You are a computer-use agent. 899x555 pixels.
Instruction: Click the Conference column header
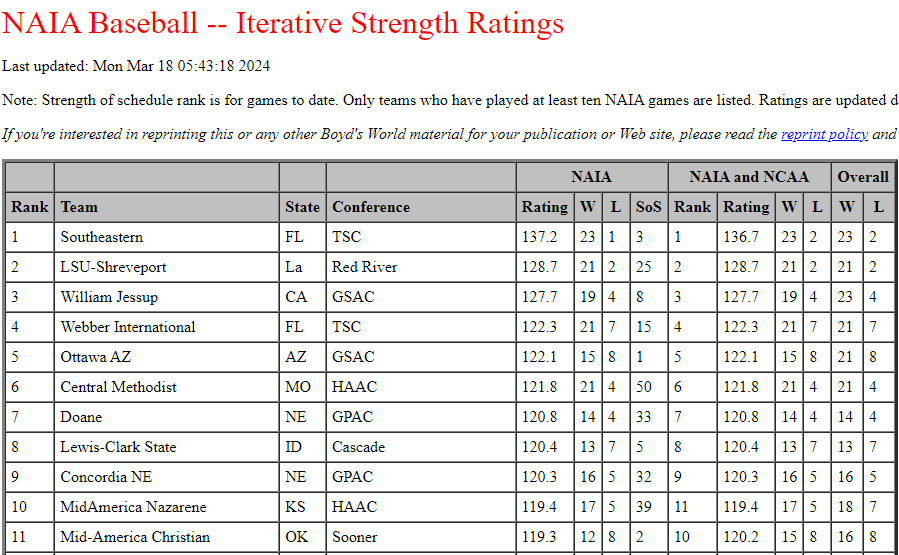pos(371,207)
